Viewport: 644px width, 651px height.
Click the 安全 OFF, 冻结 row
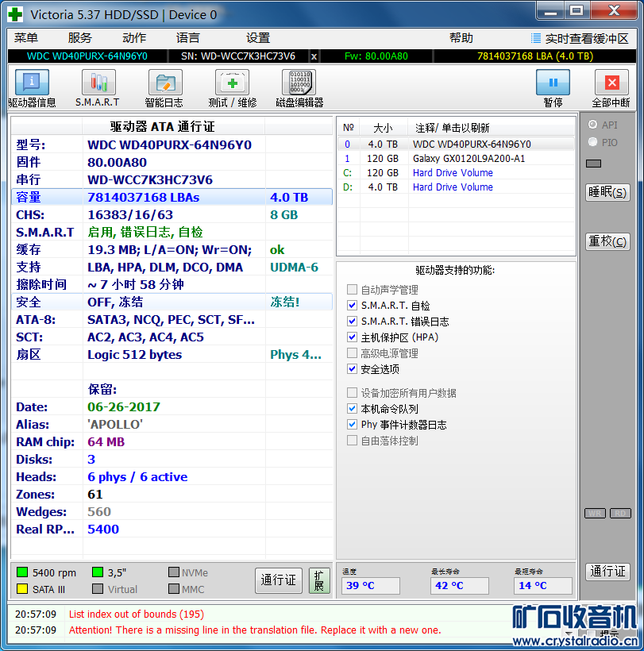point(172,302)
